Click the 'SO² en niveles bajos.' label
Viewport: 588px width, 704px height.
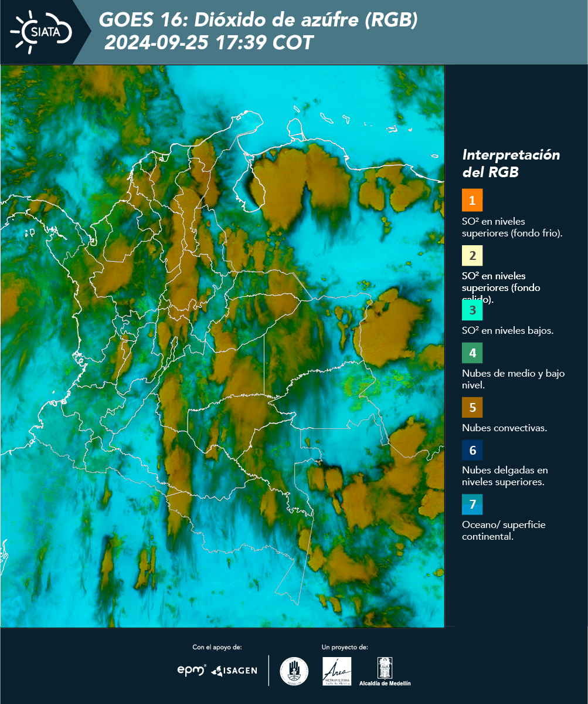point(508,330)
